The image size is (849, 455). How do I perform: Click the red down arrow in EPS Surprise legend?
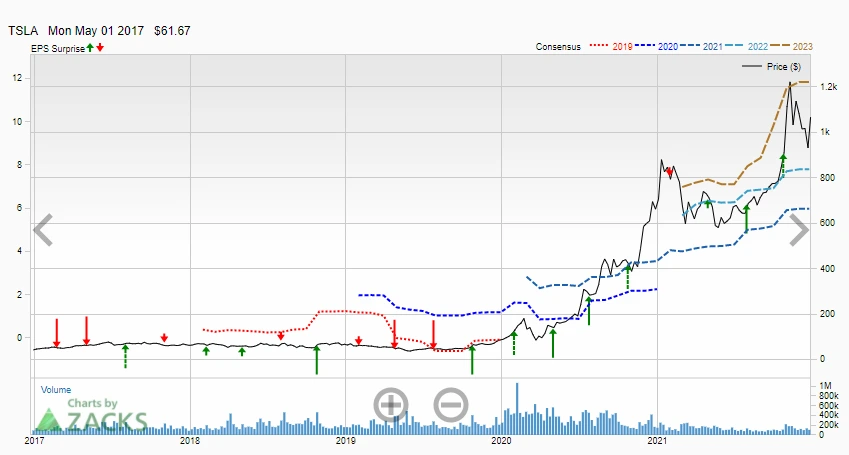tap(100, 48)
